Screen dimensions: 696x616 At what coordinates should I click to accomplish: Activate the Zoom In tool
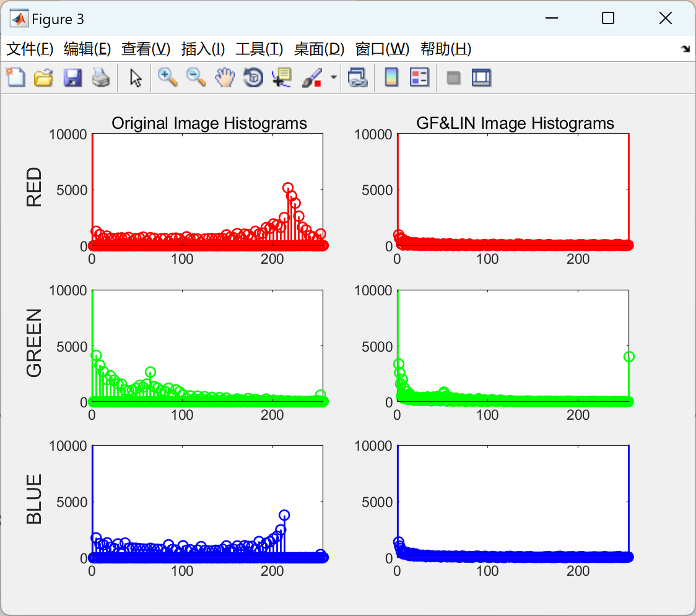point(167,77)
